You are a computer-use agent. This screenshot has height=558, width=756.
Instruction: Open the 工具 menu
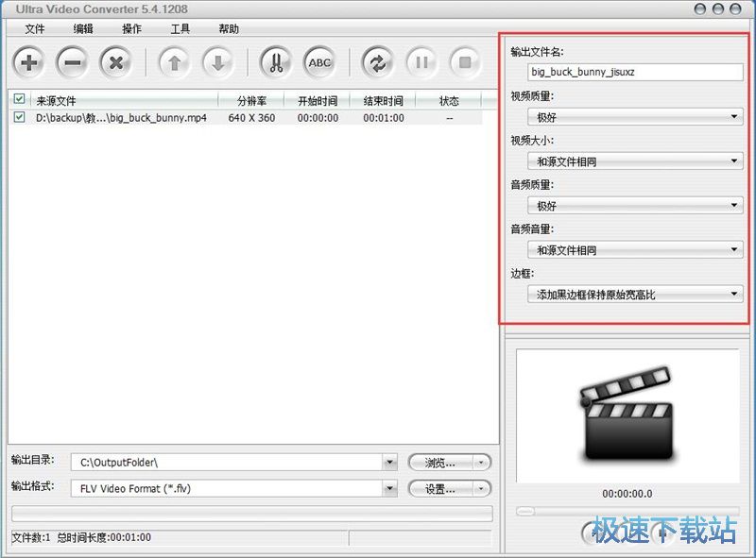click(180, 29)
